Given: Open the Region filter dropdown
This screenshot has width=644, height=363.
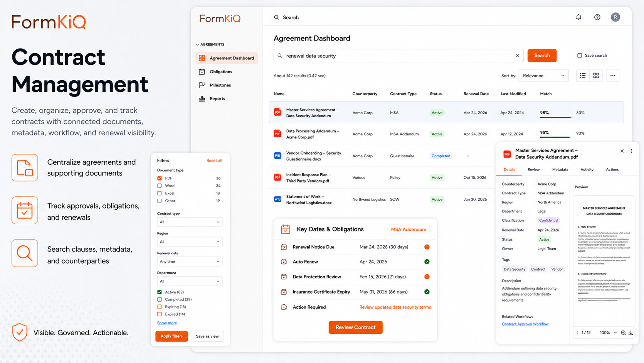Looking at the screenshot, I should (x=190, y=242).
